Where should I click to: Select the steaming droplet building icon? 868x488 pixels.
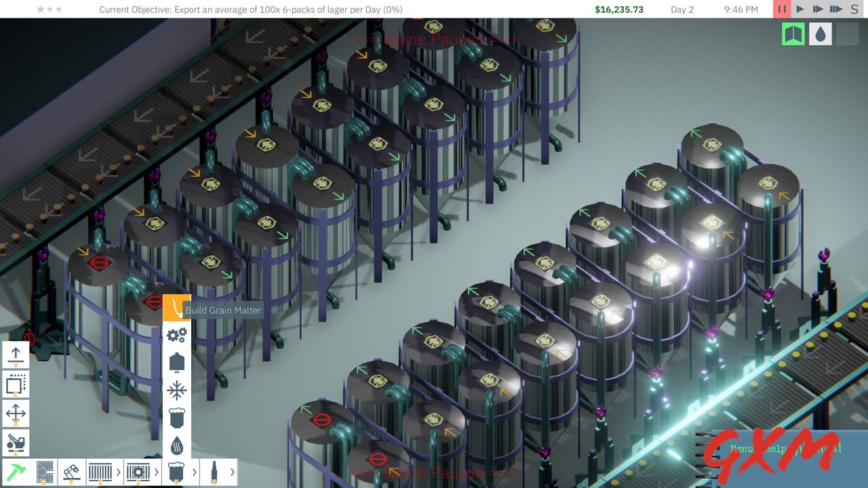pos(176,445)
